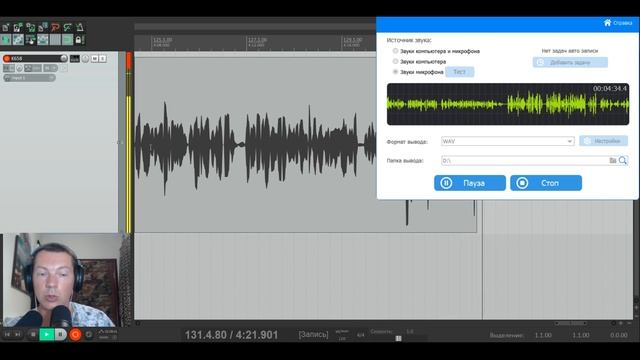Go to project end transport button

18,334
